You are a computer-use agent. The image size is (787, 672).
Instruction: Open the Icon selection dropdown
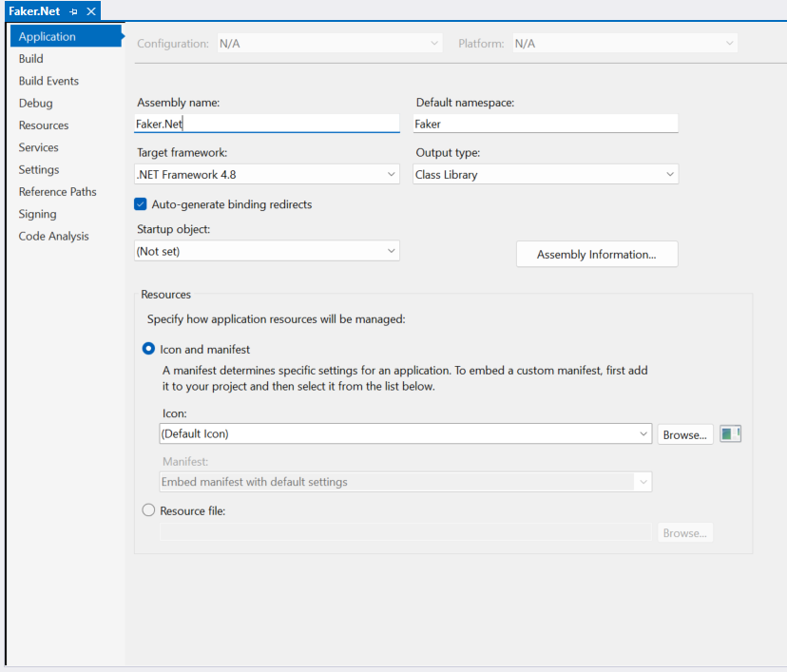[643, 434]
